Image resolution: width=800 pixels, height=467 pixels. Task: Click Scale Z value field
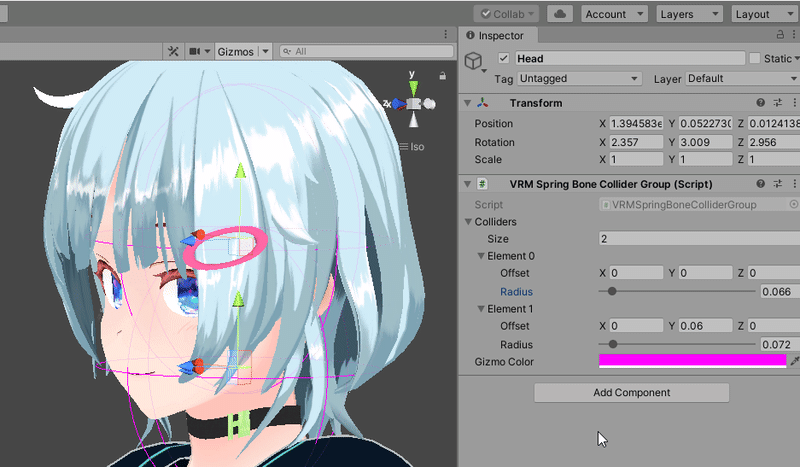point(773,159)
